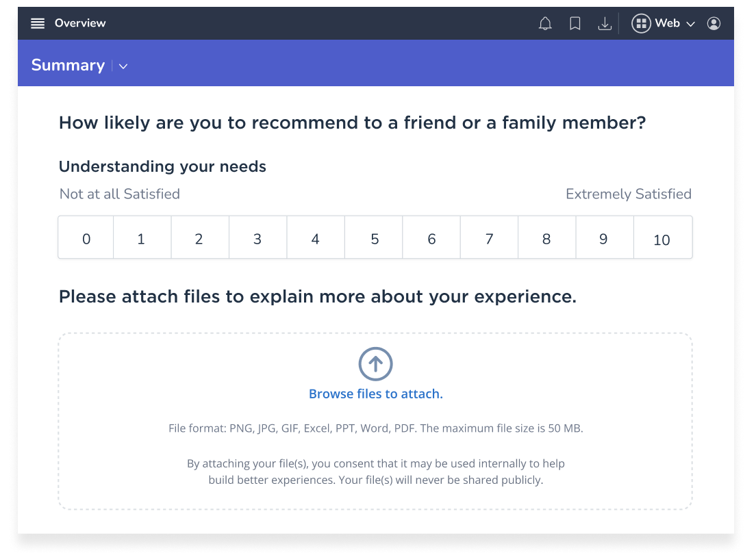The image size is (756, 553).
Task: Open the hamburger menu icon
Action: coord(38,23)
